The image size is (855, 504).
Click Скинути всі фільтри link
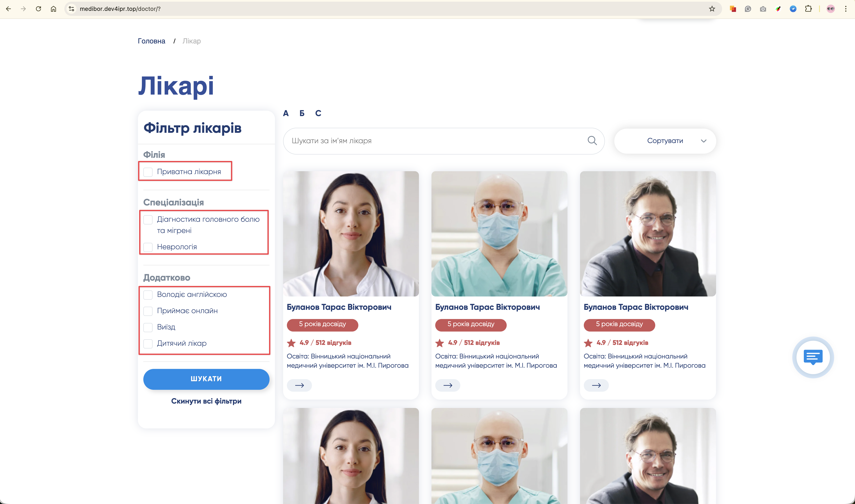206,401
